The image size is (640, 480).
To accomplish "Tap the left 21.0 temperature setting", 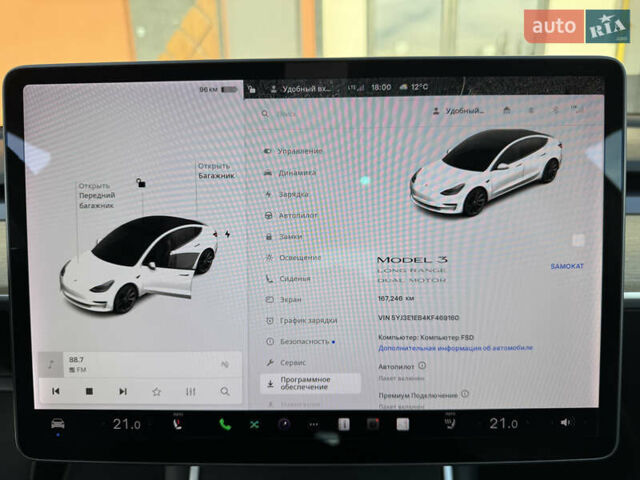I will 127,424.
